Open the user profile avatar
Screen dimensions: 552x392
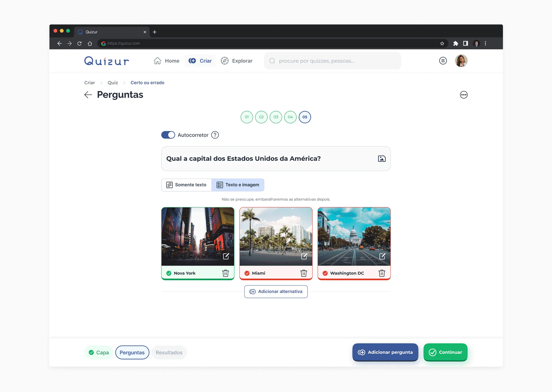[x=461, y=61]
